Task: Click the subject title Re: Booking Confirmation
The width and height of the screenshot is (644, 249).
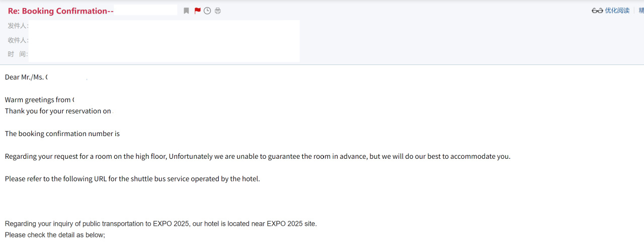Action: tap(61, 11)
